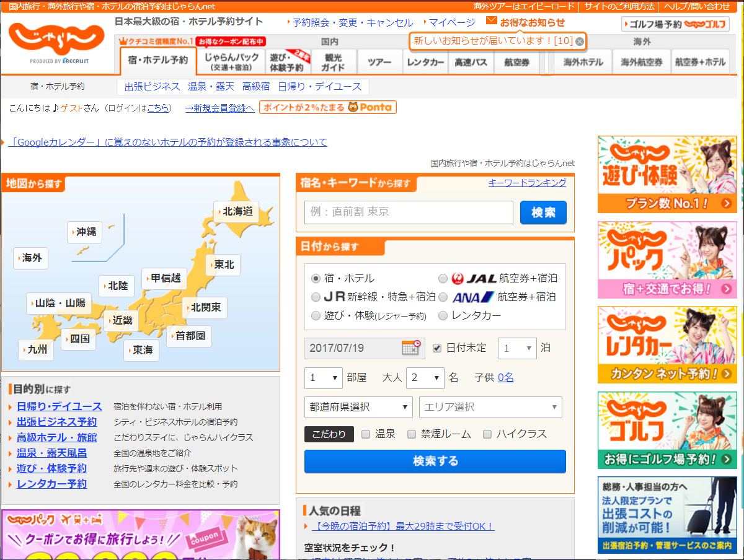This screenshot has width=744, height=560.
Task: Choose 海外 on the map panel
Action: (x=30, y=258)
